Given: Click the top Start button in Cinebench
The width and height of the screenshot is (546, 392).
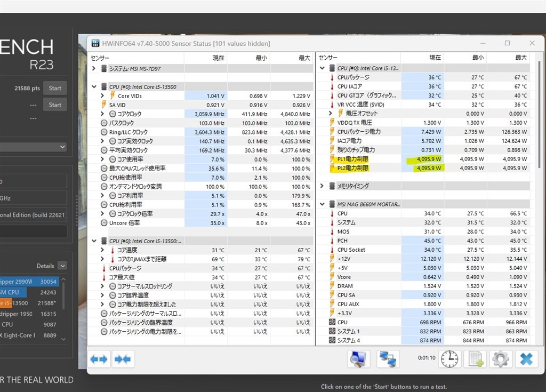Looking at the screenshot, I should click(x=55, y=88).
